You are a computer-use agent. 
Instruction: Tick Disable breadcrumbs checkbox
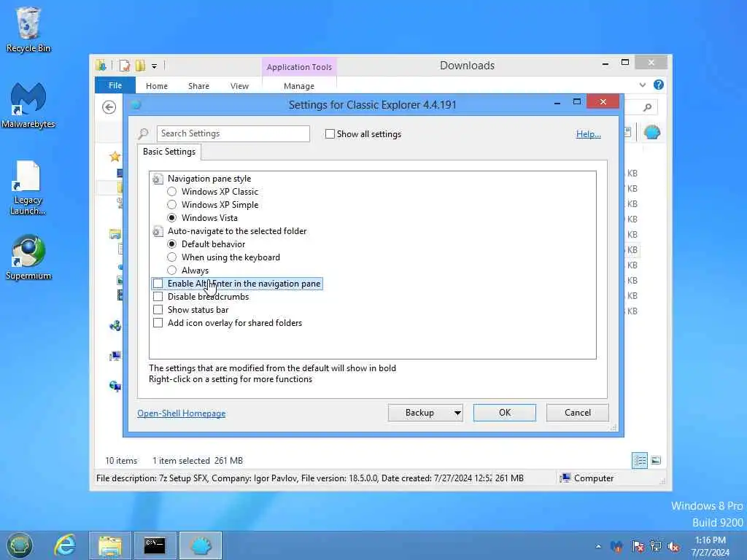(158, 297)
